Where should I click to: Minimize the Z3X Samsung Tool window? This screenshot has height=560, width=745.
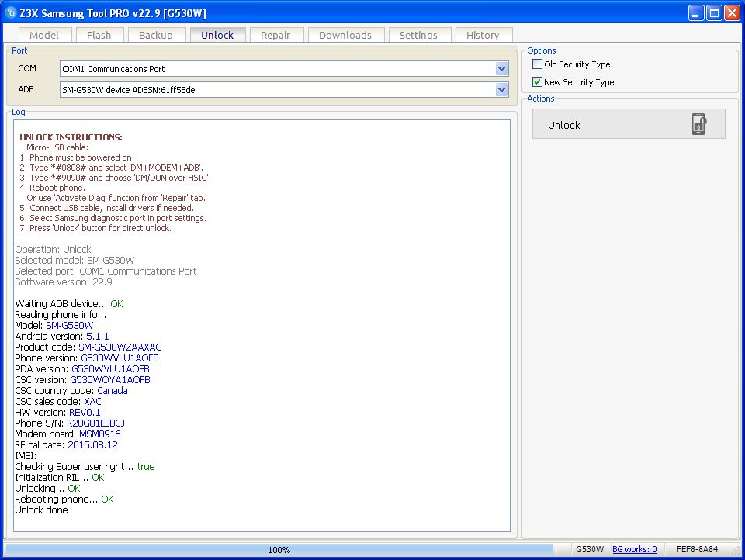(696, 13)
